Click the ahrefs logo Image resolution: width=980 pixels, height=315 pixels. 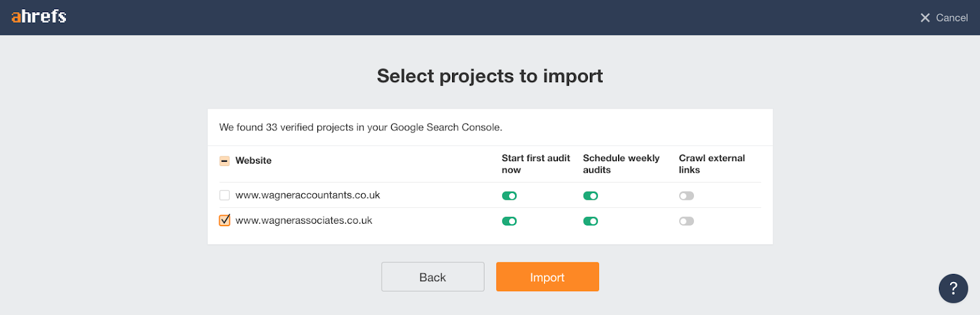[39, 17]
